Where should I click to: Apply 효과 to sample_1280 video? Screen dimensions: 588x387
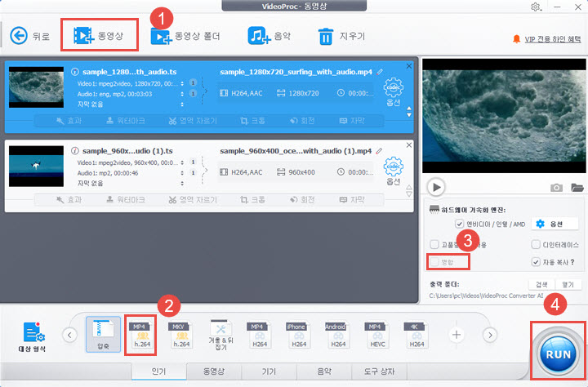click(69, 121)
